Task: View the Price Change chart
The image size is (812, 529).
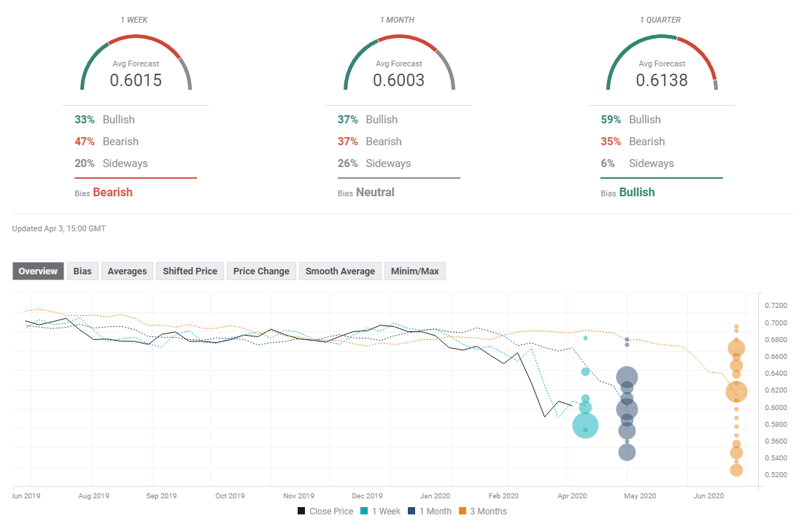Action: point(260,271)
